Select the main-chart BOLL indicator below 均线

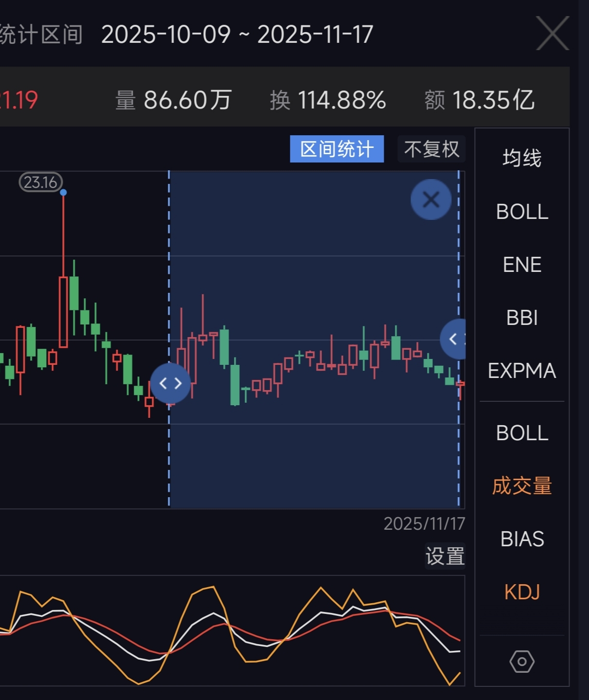[x=522, y=212]
